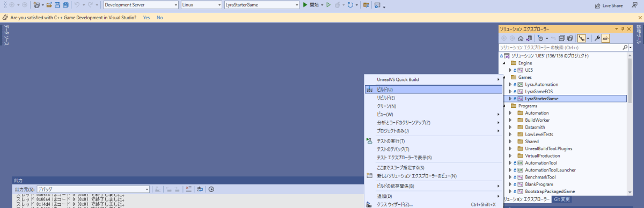Viewport: 644px width, 208px height.
Task: Click the Save file toolbar icon
Action: [57, 5]
